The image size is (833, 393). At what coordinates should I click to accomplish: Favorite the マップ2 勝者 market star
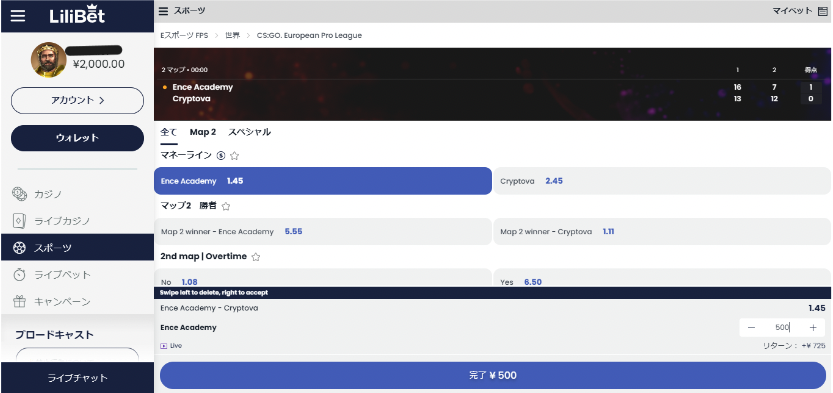(226, 206)
